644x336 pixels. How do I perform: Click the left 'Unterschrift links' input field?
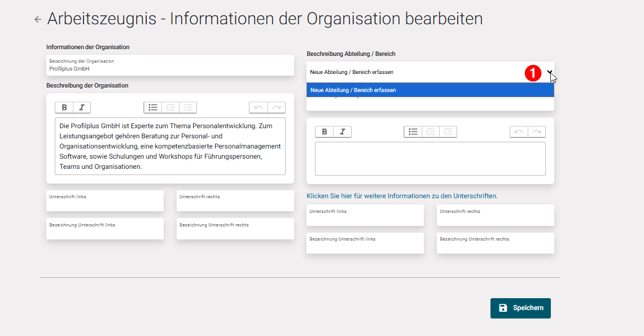[104, 200]
